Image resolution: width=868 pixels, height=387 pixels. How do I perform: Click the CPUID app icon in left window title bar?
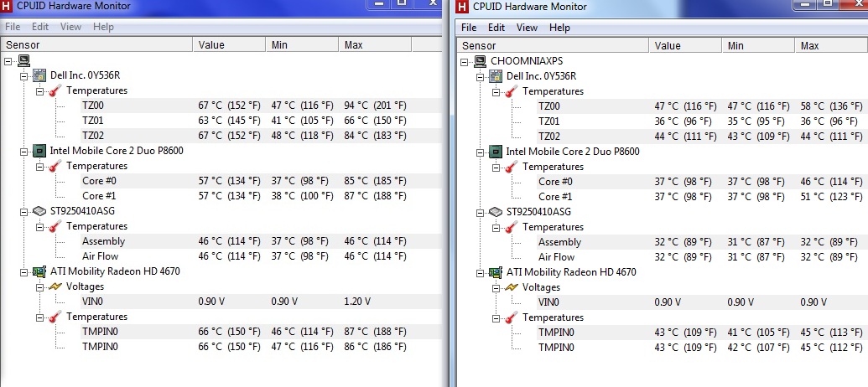click(8, 6)
